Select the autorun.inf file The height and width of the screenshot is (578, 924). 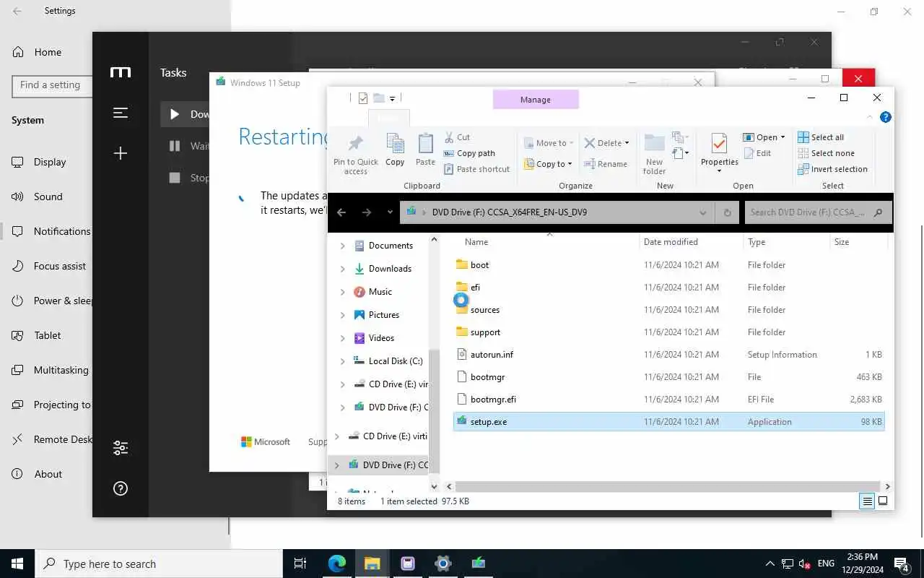click(x=668, y=355)
